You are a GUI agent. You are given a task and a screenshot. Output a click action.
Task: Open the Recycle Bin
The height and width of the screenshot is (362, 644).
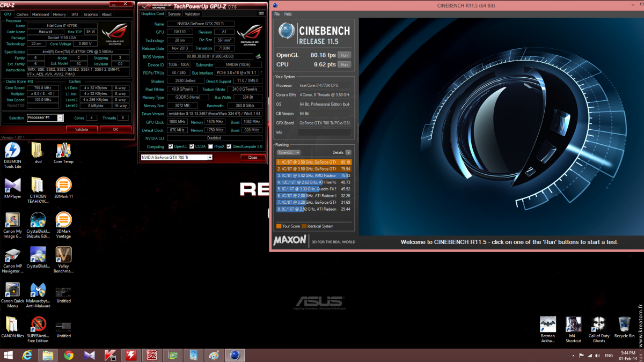pos(624,328)
